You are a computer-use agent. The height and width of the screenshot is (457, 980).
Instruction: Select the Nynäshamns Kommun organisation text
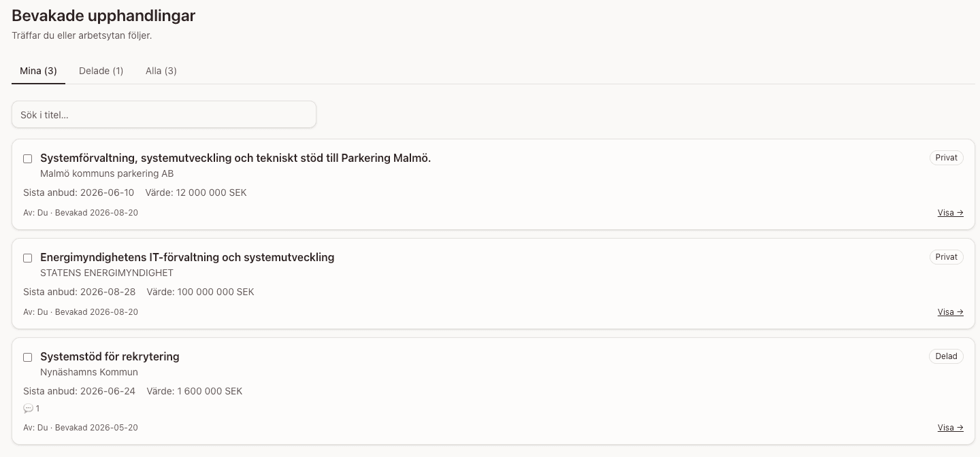tap(89, 372)
